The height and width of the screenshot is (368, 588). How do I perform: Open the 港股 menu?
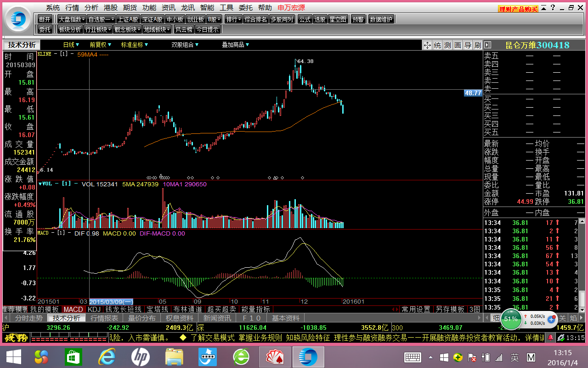pyautogui.click(x=111, y=7)
